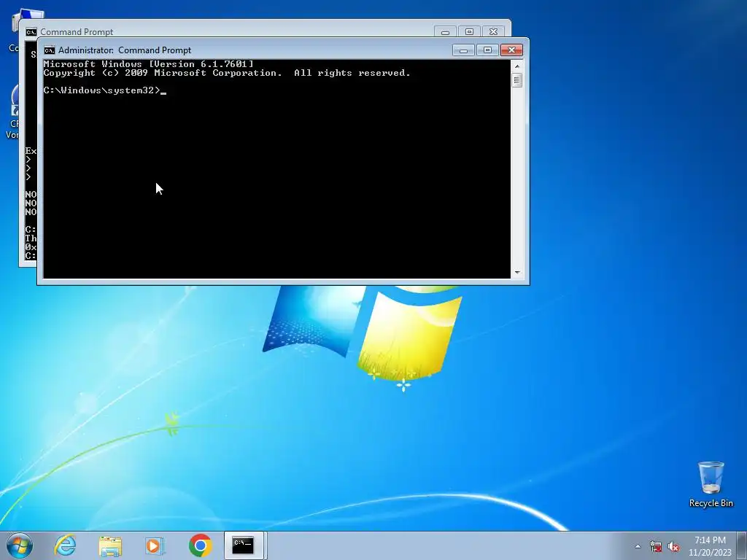Click the 11/20/2023 date in the tray
747x560 pixels.
click(x=710, y=553)
